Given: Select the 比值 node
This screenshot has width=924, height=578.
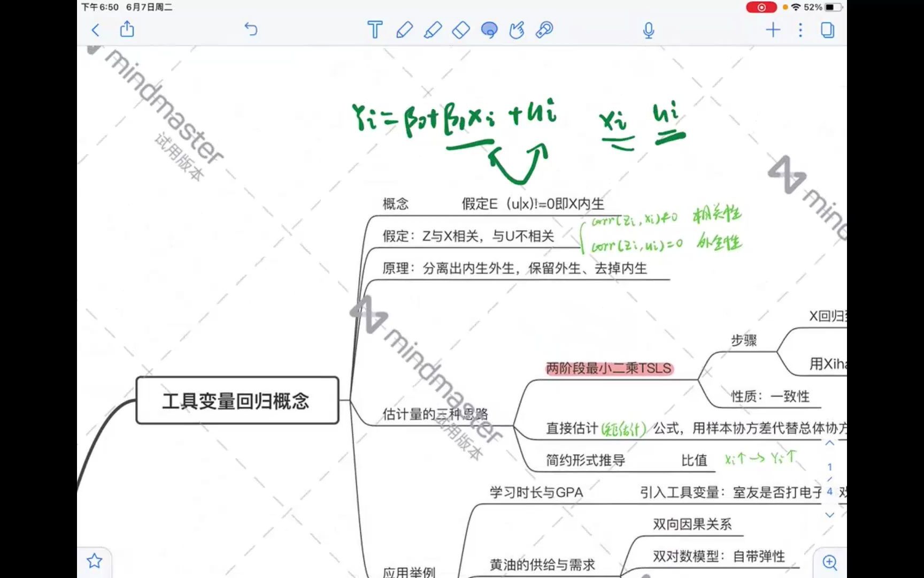Looking at the screenshot, I should coord(694,460).
